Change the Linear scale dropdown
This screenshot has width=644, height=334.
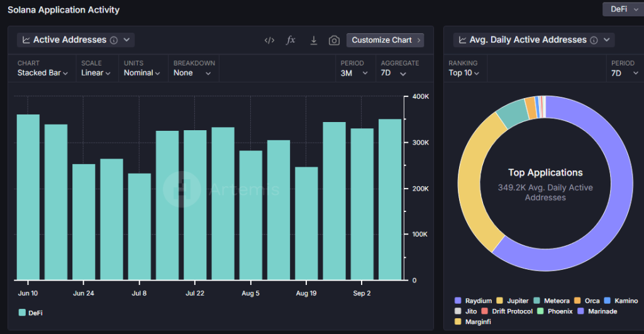[96, 73]
